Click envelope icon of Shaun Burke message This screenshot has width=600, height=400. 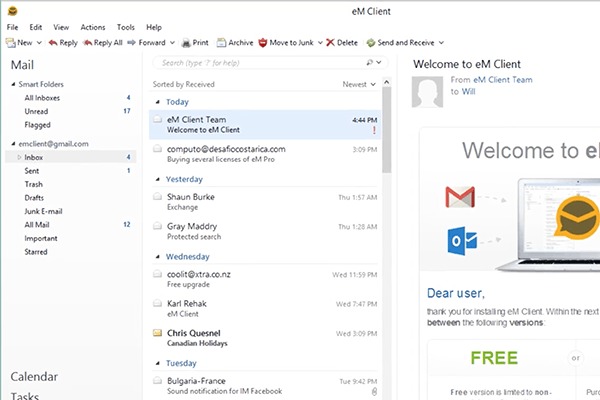pyautogui.click(x=157, y=197)
